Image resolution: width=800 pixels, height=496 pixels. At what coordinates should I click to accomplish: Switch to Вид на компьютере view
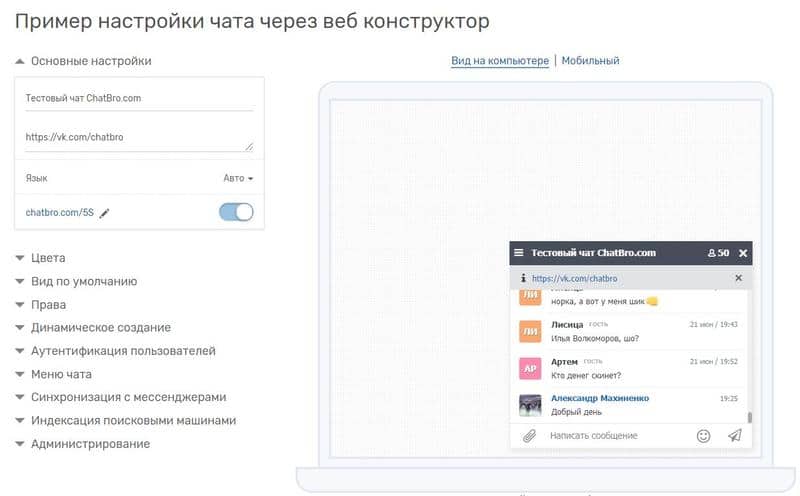point(500,61)
